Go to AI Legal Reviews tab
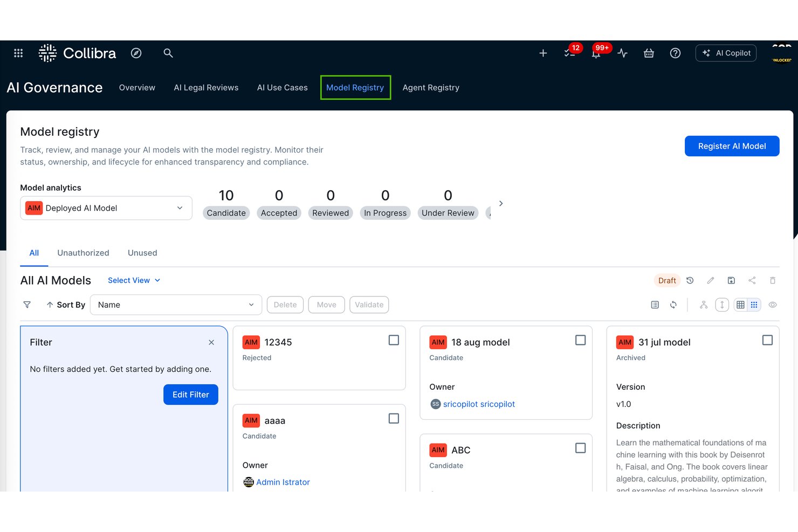 coord(206,87)
